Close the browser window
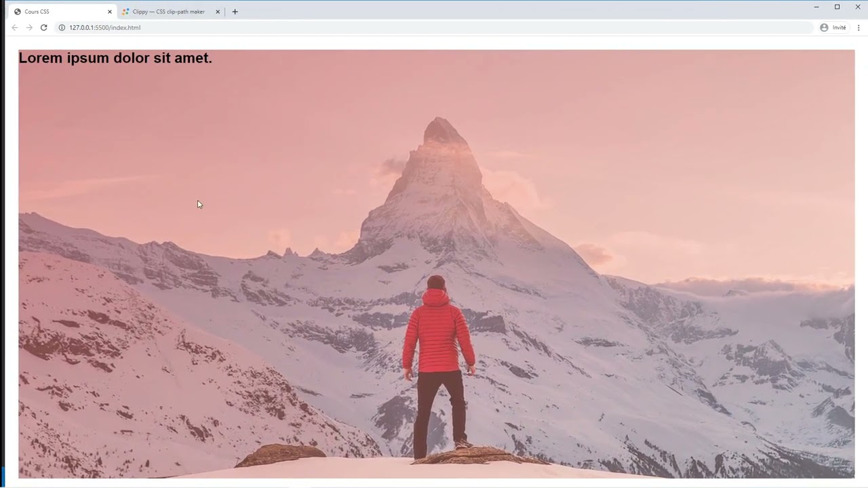 click(858, 7)
